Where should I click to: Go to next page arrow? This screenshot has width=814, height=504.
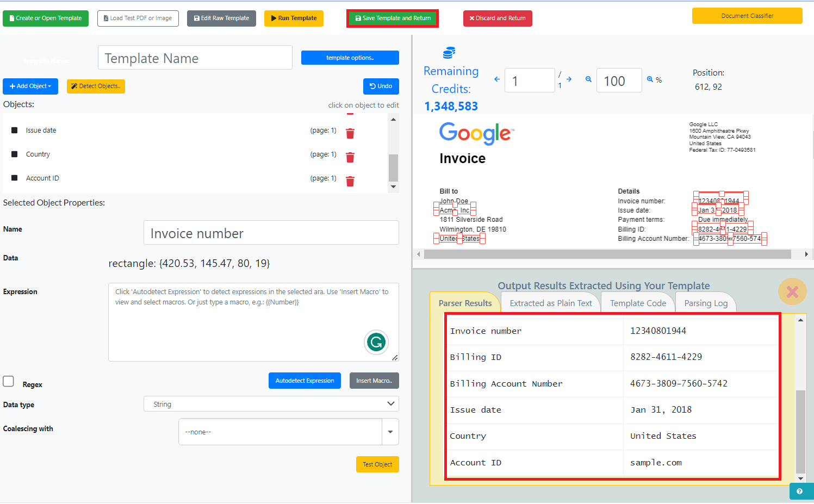[569, 79]
